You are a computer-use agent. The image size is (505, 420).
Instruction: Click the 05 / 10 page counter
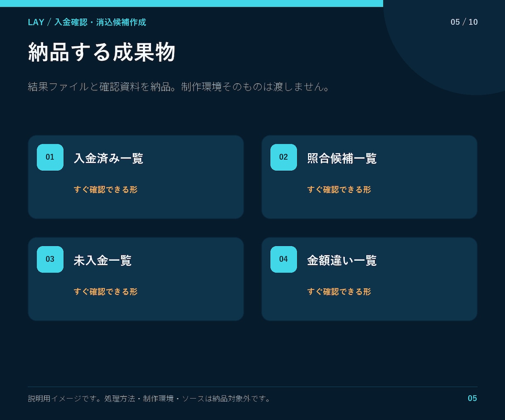coord(464,22)
